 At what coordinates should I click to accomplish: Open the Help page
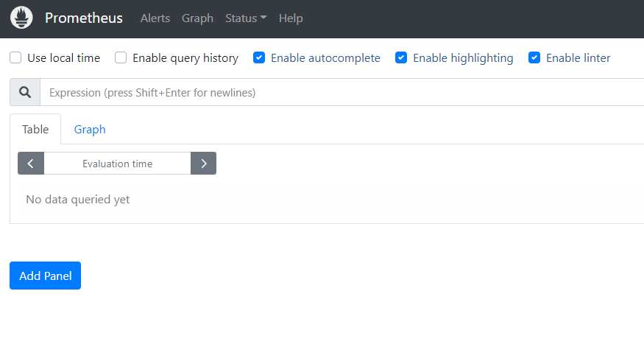coord(291,18)
